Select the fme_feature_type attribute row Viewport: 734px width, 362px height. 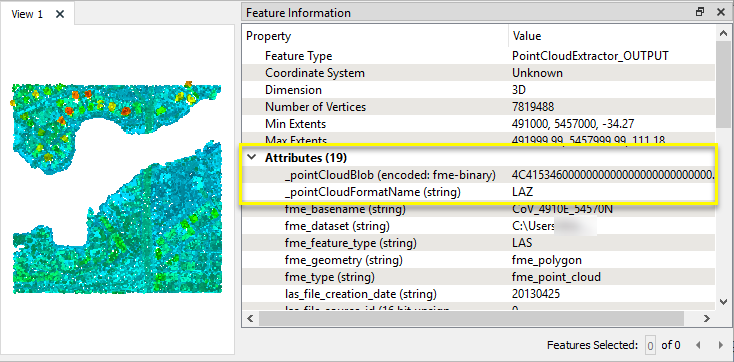coord(479,244)
